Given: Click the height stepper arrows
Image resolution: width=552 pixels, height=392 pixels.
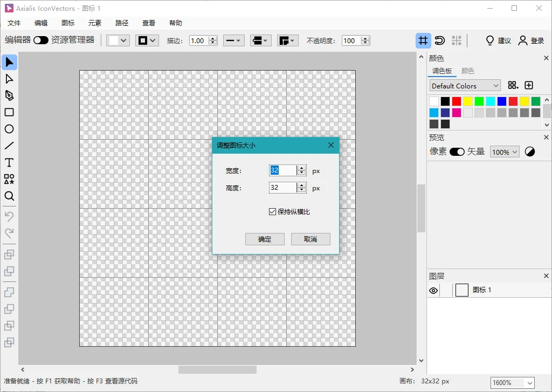Looking at the screenshot, I should click(301, 187).
